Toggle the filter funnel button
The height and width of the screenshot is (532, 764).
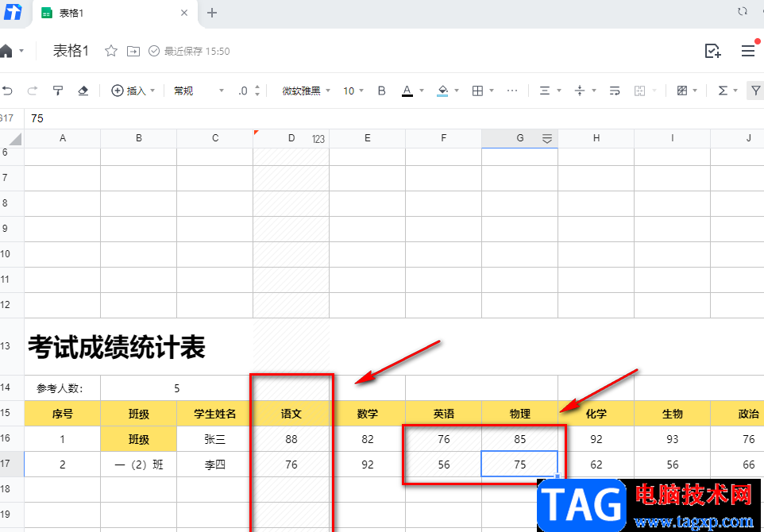[x=756, y=91]
